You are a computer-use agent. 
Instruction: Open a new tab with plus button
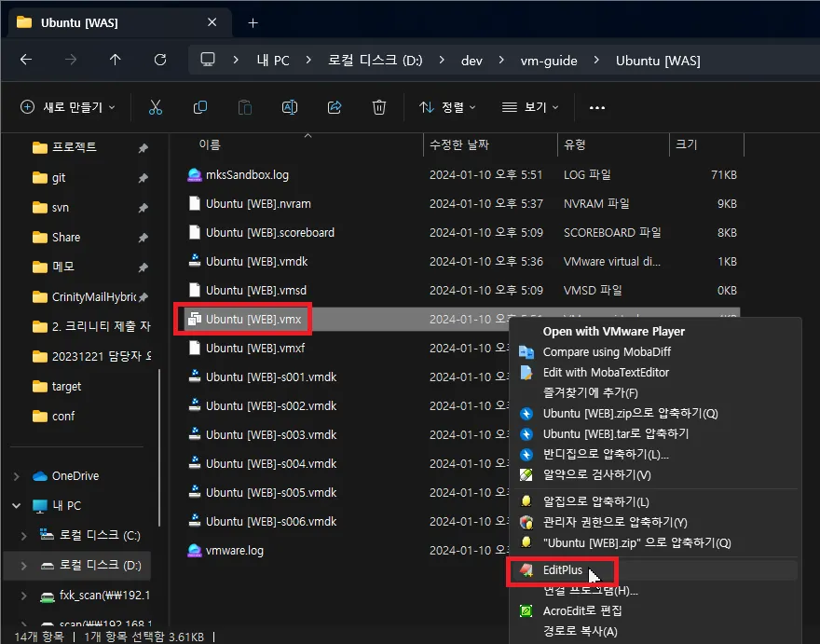pyautogui.click(x=253, y=23)
